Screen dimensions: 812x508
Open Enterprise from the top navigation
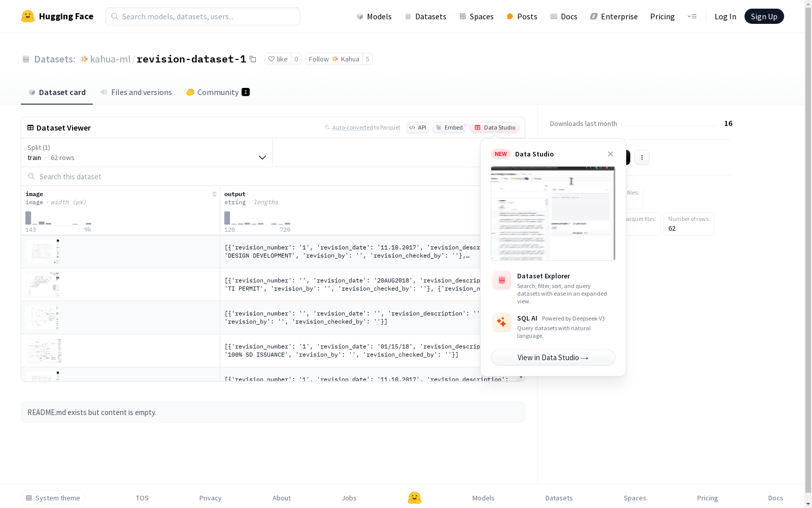pos(614,16)
